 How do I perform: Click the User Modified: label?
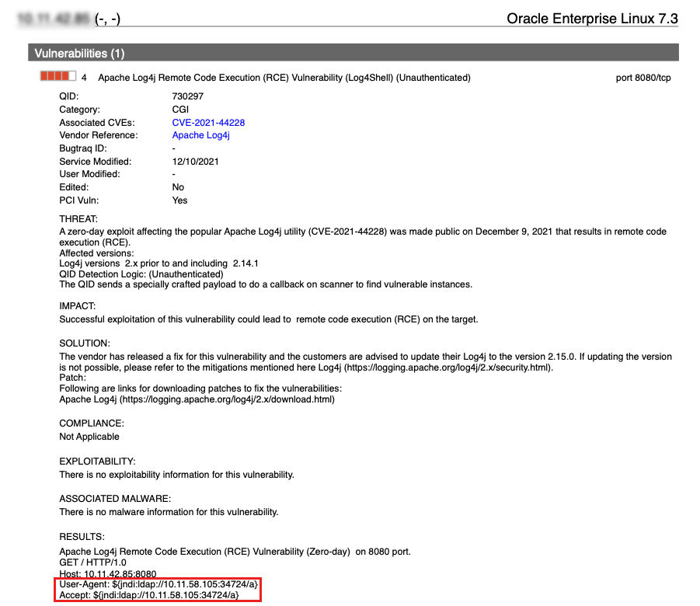pos(89,174)
